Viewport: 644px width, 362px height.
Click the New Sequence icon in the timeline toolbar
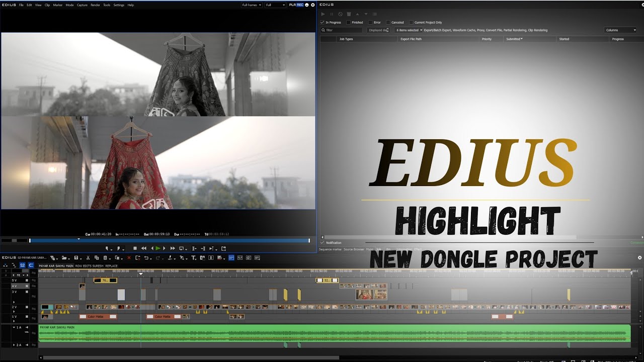tap(53, 258)
